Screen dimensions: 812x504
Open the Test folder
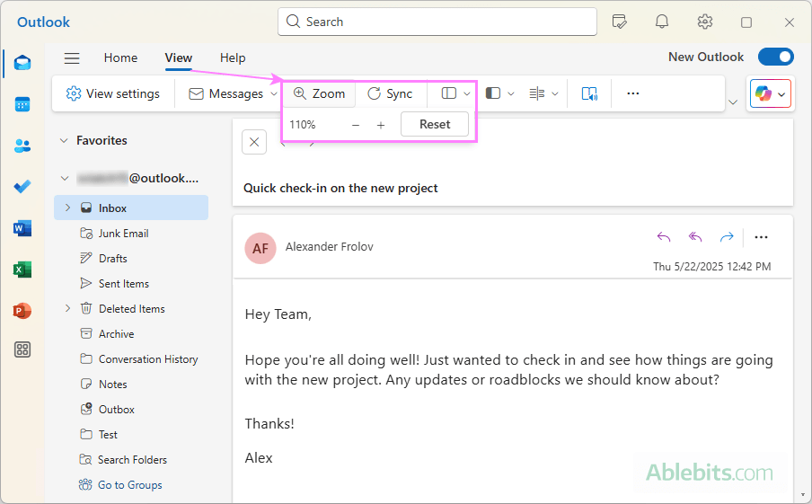click(x=108, y=435)
